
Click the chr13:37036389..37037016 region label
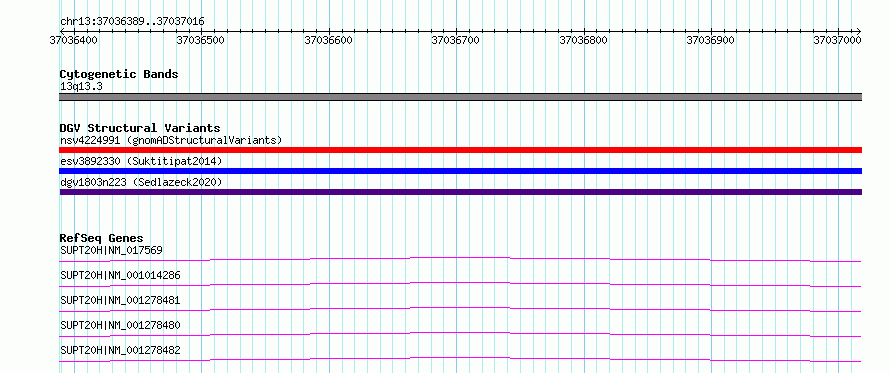(132, 21)
